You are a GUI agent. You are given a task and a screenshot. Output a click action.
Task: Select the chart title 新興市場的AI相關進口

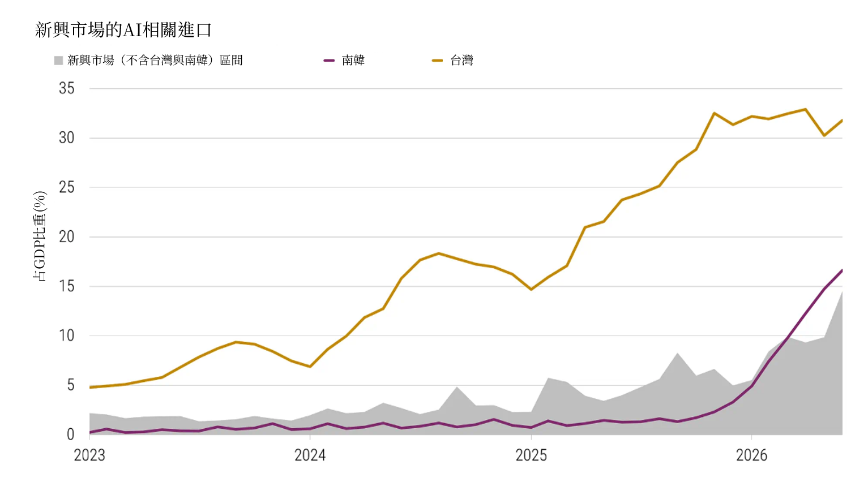(x=123, y=30)
